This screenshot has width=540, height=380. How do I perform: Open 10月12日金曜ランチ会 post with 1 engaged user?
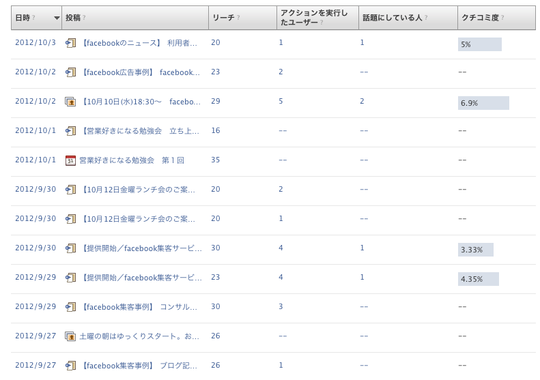(138, 219)
